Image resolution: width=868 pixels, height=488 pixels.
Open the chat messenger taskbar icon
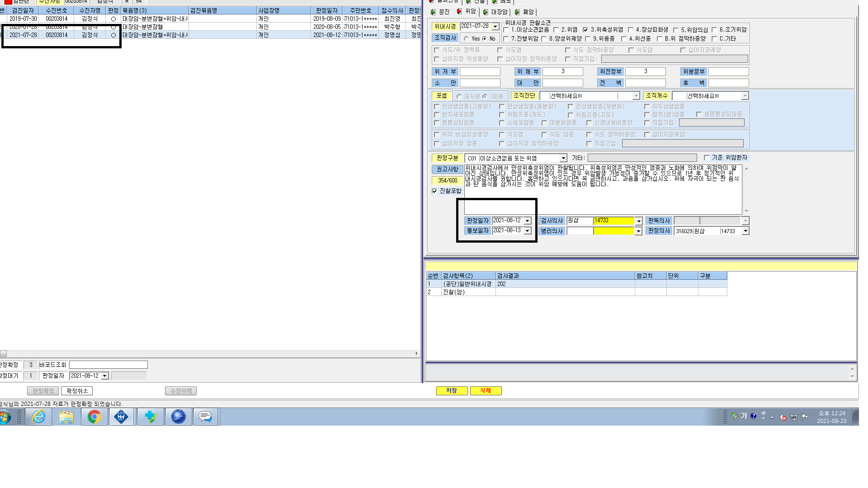coord(205,417)
